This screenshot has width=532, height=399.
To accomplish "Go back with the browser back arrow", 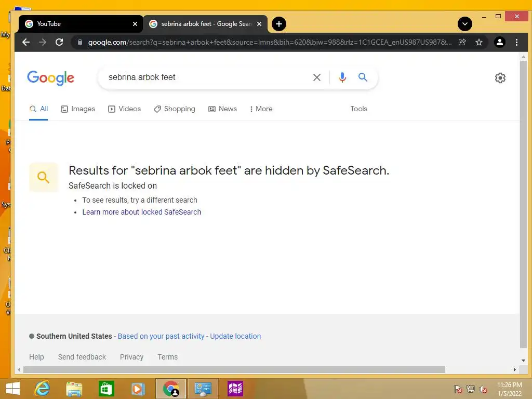I will pos(26,43).
